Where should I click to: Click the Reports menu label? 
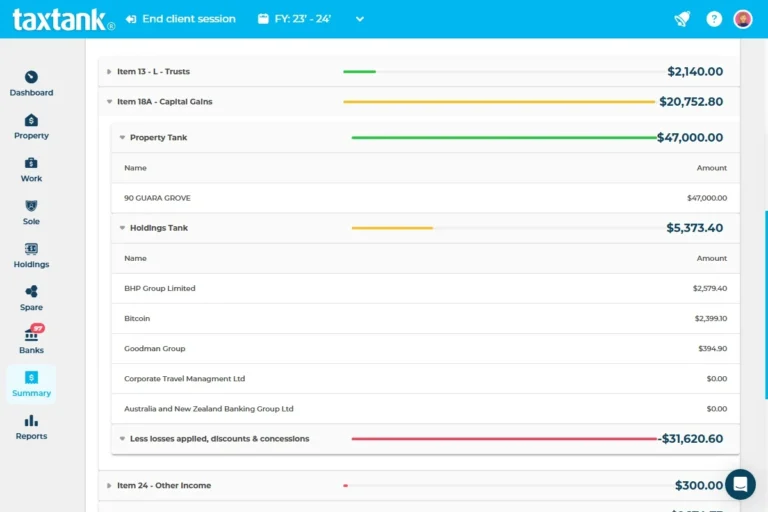click(31, 436)
